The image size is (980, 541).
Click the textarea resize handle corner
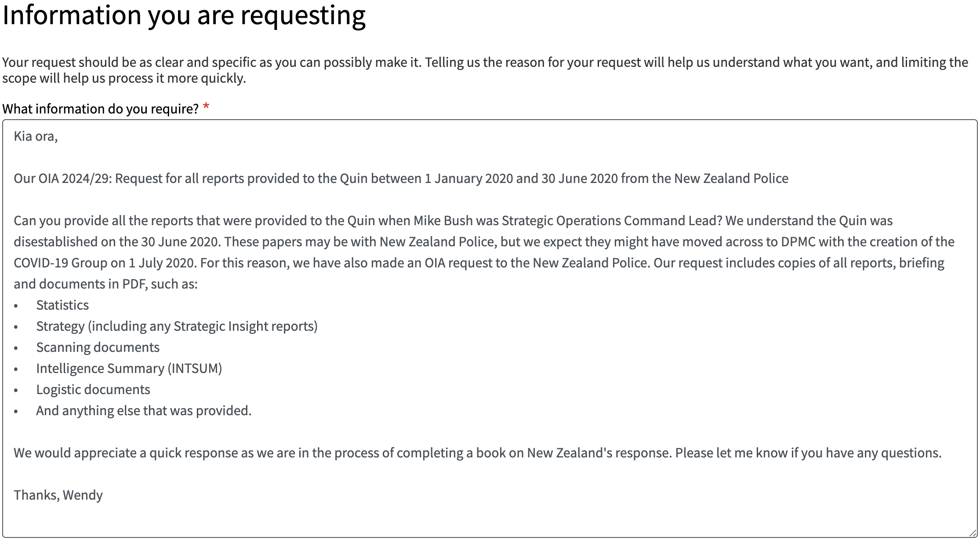(x=973, y=533)
